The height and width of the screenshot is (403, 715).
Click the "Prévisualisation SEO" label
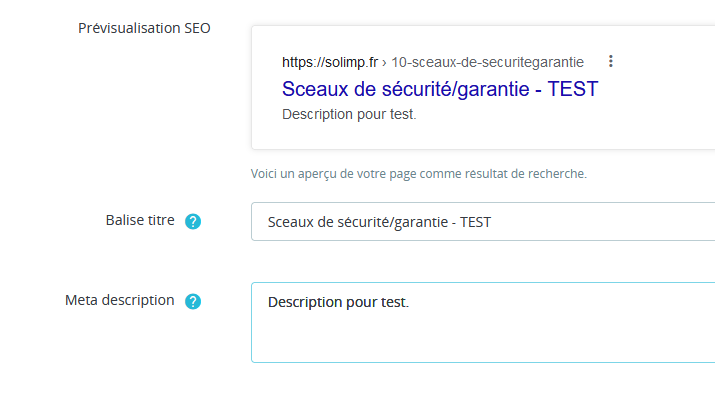[x=144, y=28]
